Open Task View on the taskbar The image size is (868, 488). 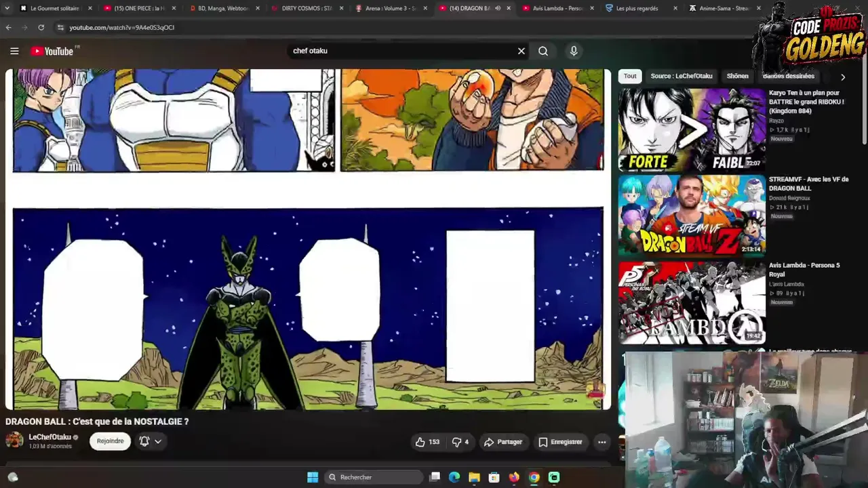coord(435,477)
